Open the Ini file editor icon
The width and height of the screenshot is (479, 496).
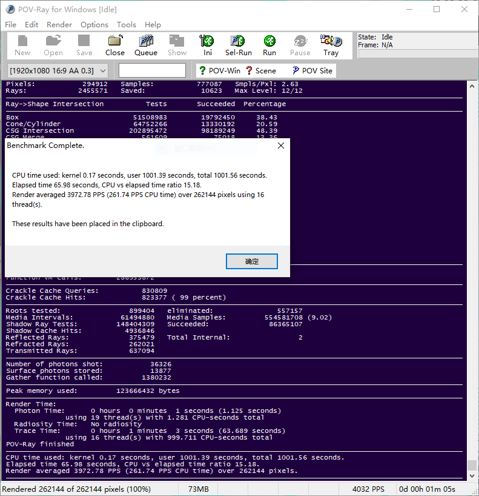click(207, 45)
